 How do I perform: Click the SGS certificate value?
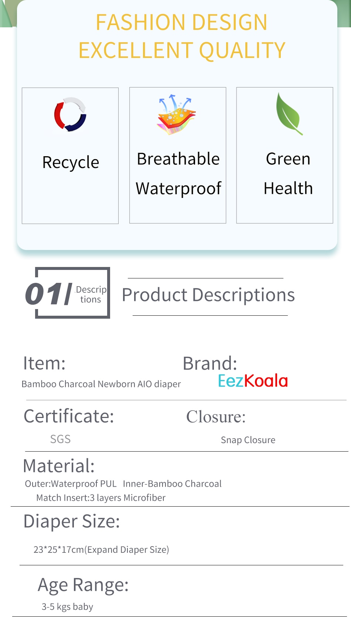coord(60,439)
